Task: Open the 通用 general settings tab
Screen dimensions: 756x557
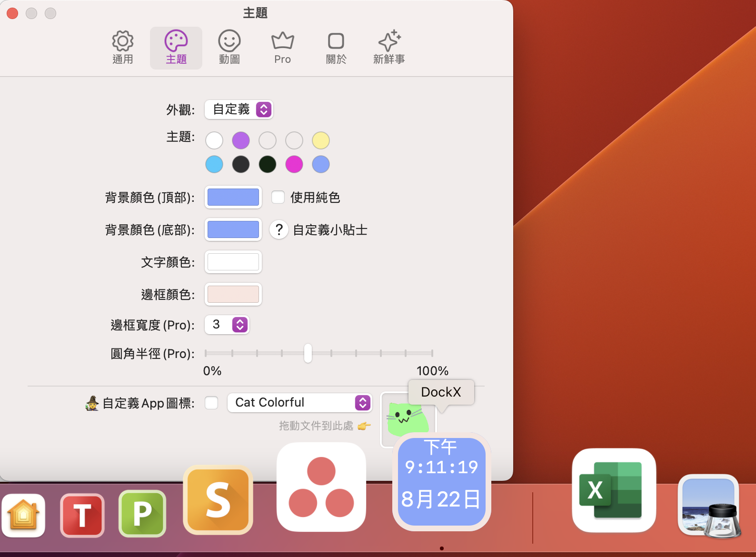Action: (x=123, y=48)
